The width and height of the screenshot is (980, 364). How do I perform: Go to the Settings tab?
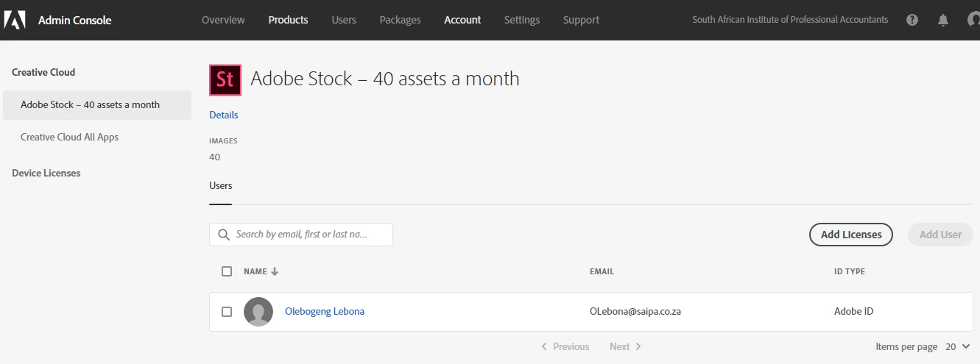(x=522, y=20)
